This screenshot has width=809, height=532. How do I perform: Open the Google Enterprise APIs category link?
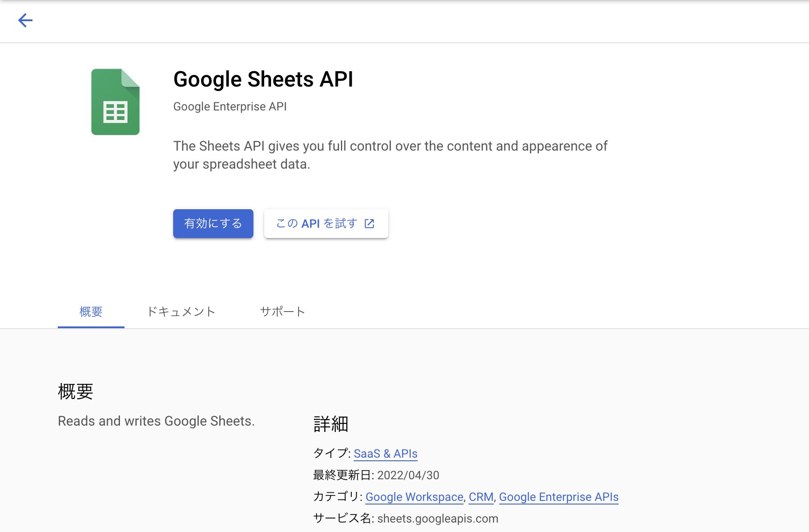[559, 496]
